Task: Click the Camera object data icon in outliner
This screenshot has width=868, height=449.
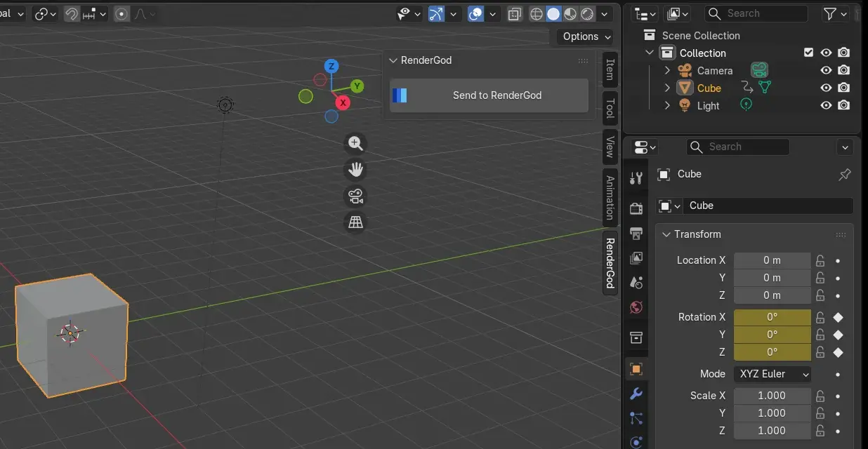Action: pyautogui.click(x=758, y=70)
